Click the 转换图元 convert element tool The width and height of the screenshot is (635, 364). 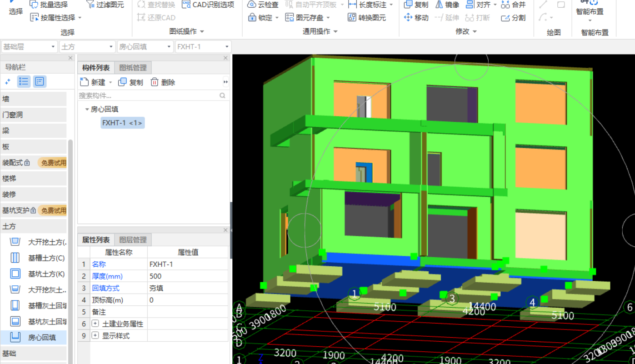click(367, 18)
